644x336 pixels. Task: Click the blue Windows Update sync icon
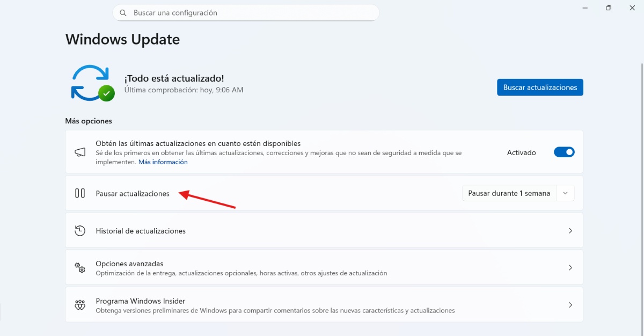point(91,83)
